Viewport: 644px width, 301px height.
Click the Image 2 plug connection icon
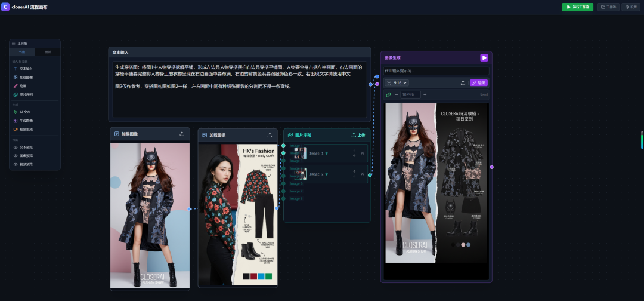[x=327, y=174]
